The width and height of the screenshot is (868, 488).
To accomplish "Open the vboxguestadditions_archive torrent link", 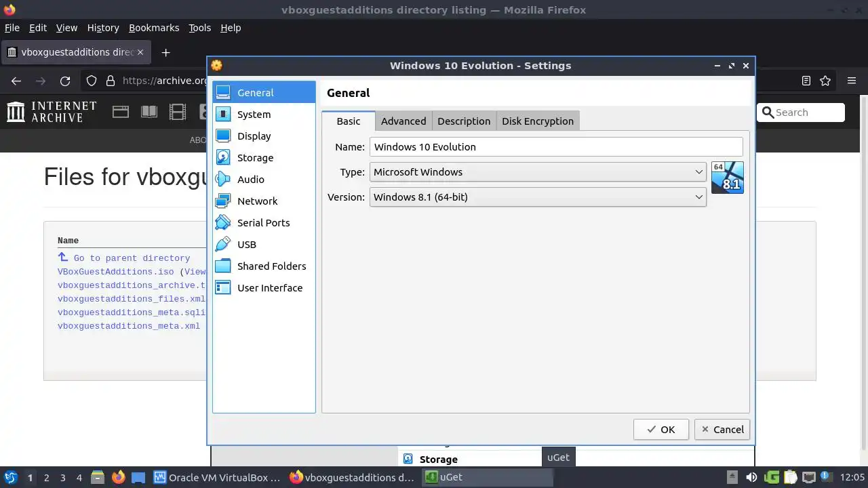I will pos(132,285).
